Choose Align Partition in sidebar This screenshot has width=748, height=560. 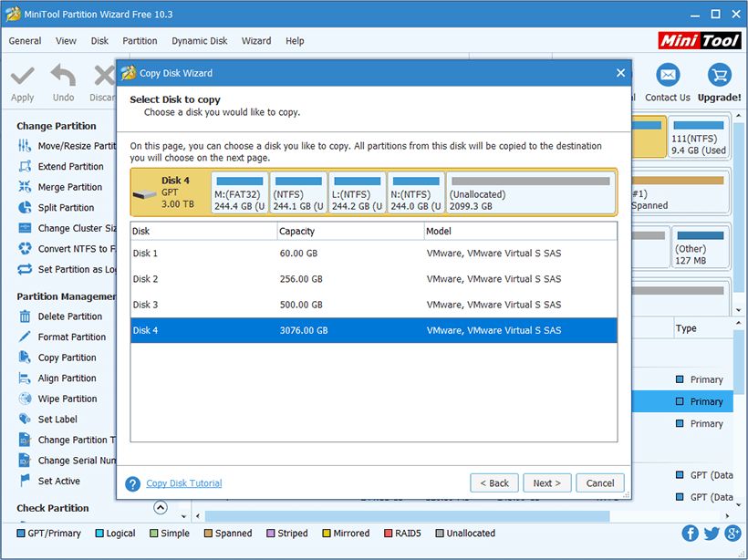[57, 378]
